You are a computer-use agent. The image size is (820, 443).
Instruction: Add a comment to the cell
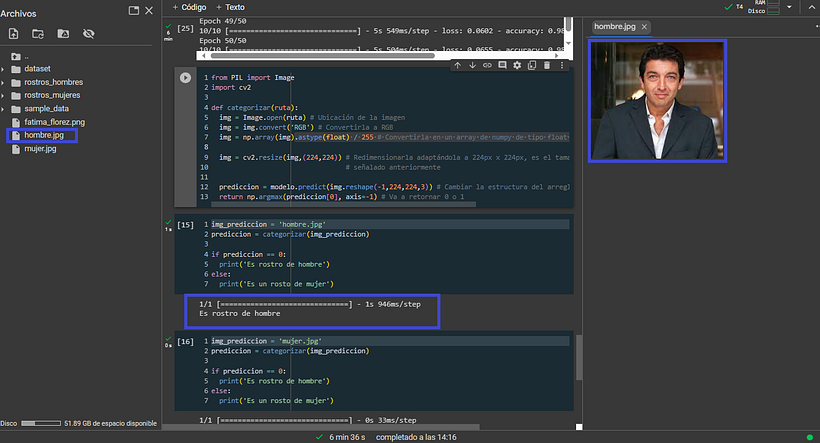click(502, 65)
